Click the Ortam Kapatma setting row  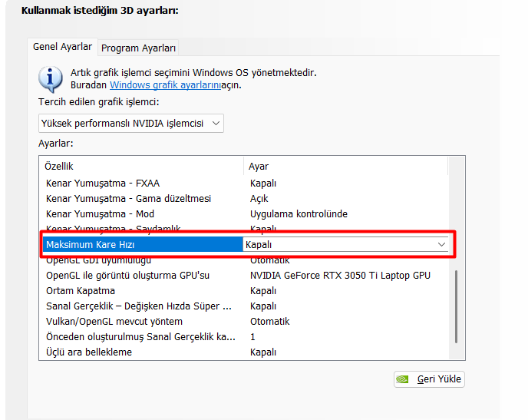(81, 291)
